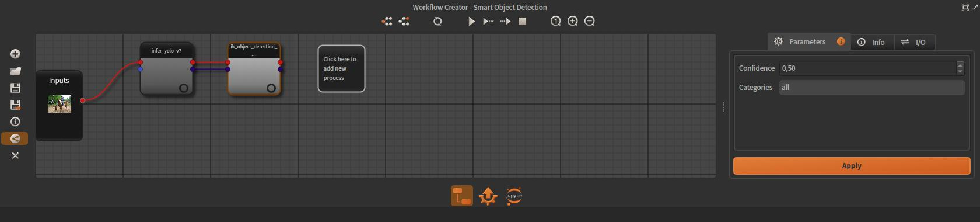980x222 pixels.
Task: Open the workflow information icon in sidebar
Action: (15, 122)
